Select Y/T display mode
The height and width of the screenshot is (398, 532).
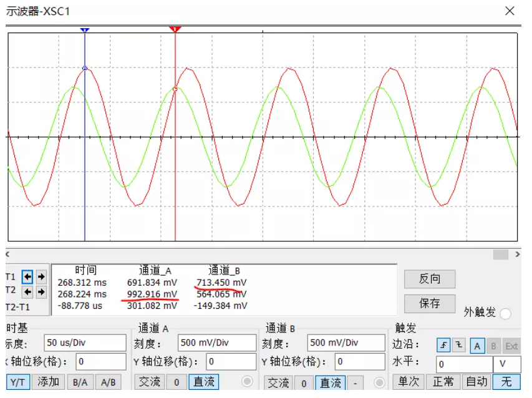click(x=17, y=382)
